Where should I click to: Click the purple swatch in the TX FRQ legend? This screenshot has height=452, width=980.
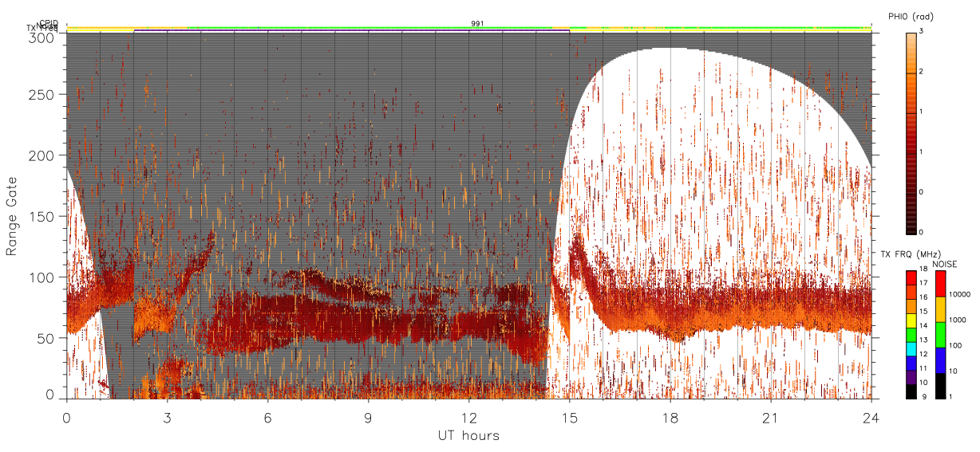coord(911,377)
